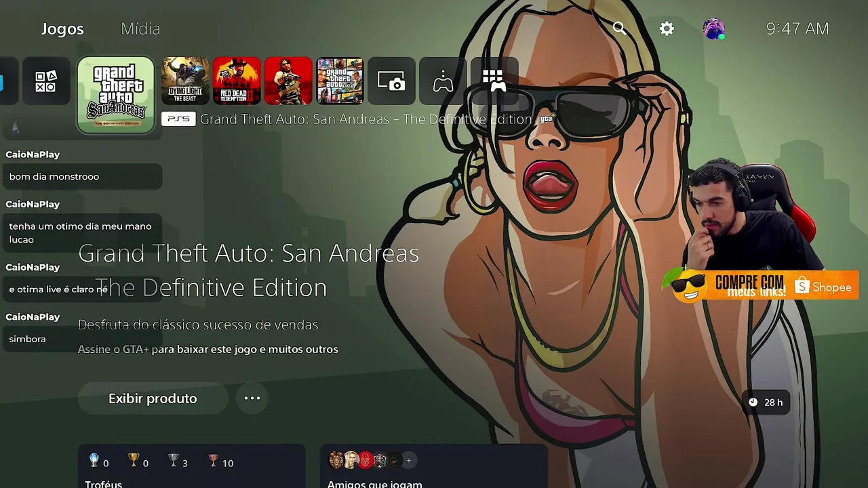This screenshot has width=868, height=488.
Task: Click the GTA+ badge next to game title
Action: pos(547,119)
